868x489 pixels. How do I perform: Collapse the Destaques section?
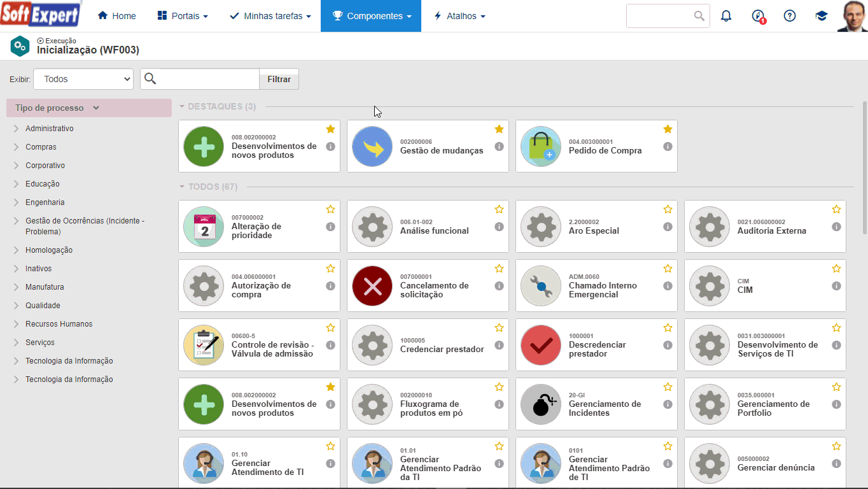(x=183, y=106)
